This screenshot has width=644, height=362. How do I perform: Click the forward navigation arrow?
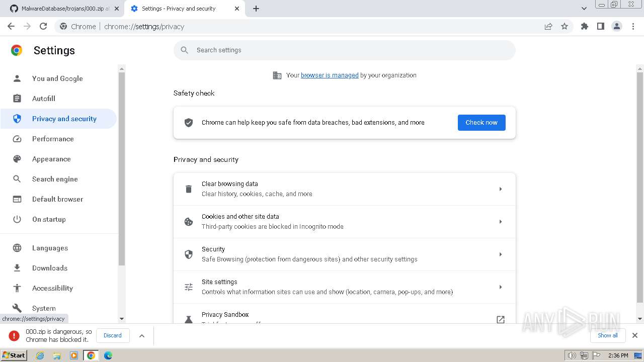(x=27, y=26)
